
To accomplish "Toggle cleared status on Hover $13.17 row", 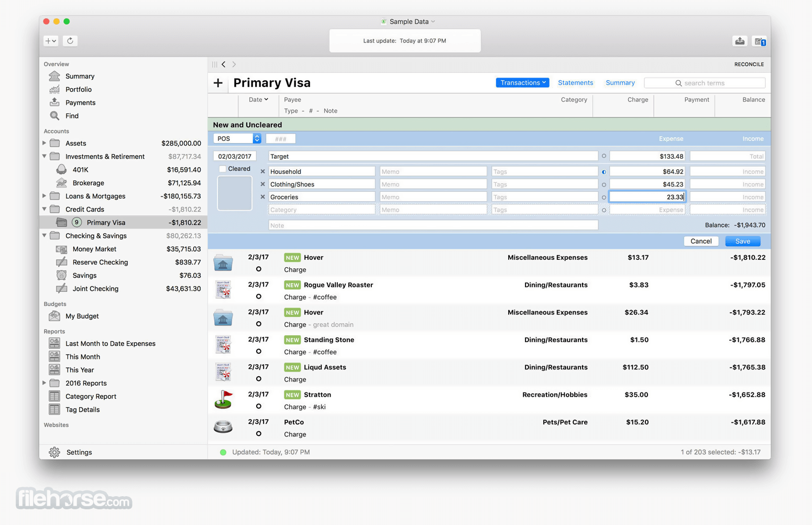I will [x=259, y=269].
